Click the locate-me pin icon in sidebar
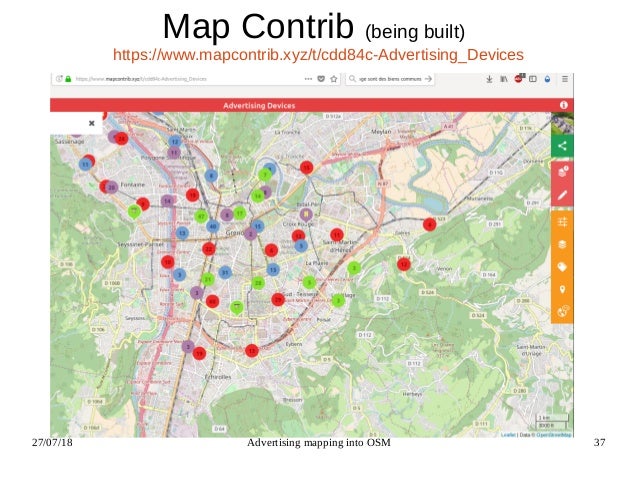Viewport: 638px width, 479px height. point(562,289)
